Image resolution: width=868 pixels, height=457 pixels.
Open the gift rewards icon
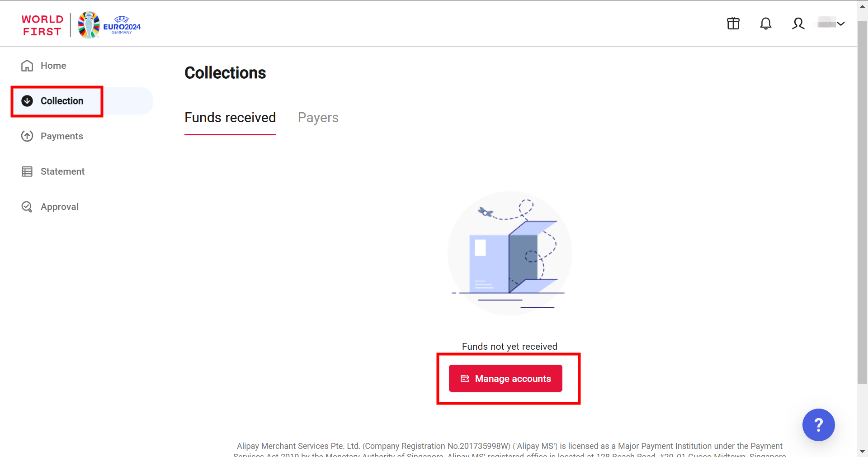pyautogui.click(x=733, y=24)
